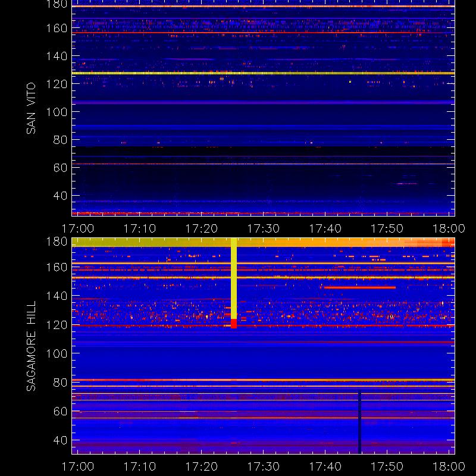
Task: Click 18:00 under the San Vito plot
Action: click(x=449, y=228)
